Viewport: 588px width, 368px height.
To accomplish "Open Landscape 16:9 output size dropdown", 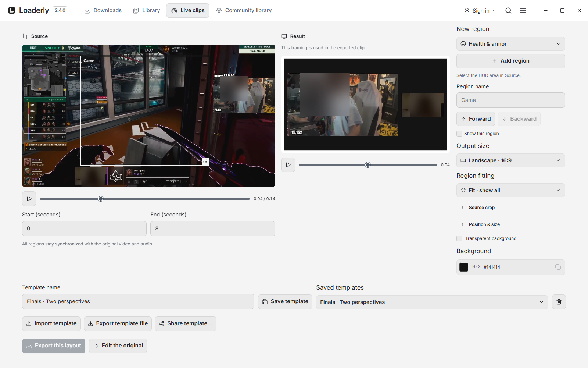I will click(511, 160).
